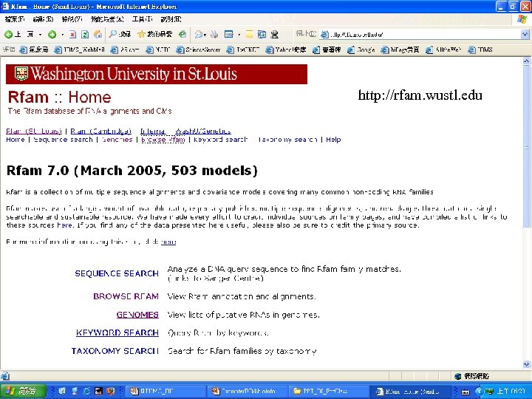Open Rfam (St. Louis) link
This screenshot has width=532, height=399.
[34, 131]
